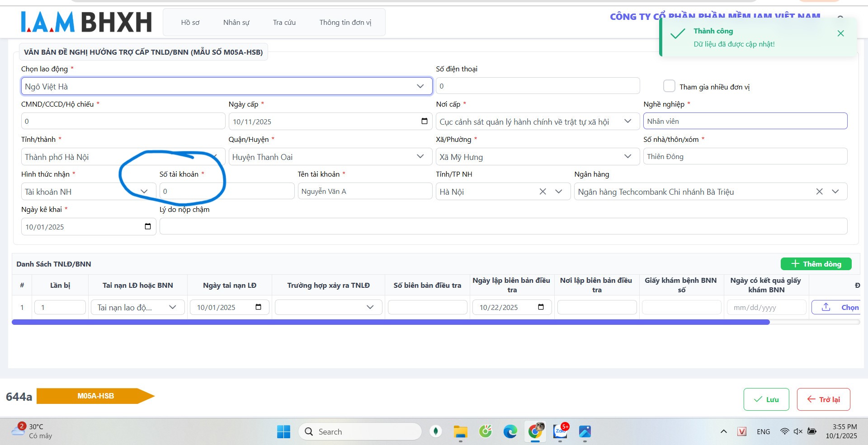Click the battery tray icon
This screenshot has height=445, width=868.
[x=812, y=431]
